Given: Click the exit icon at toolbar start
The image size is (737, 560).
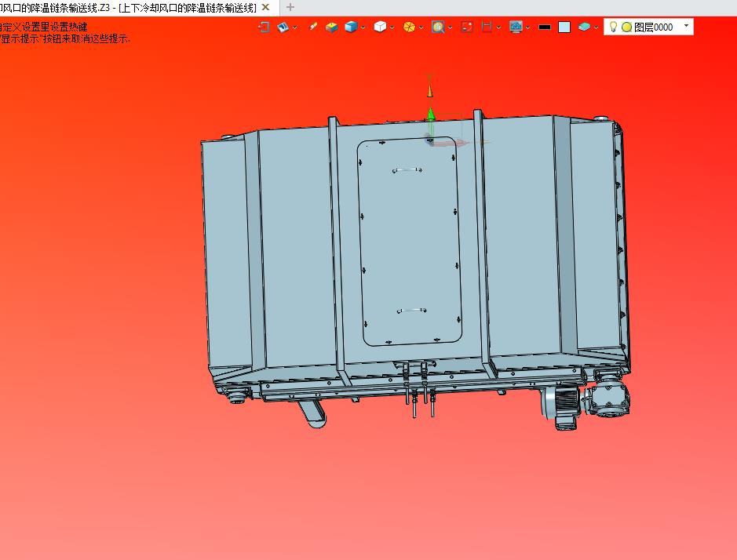Looking at the screenshot, I should [264, 27].
